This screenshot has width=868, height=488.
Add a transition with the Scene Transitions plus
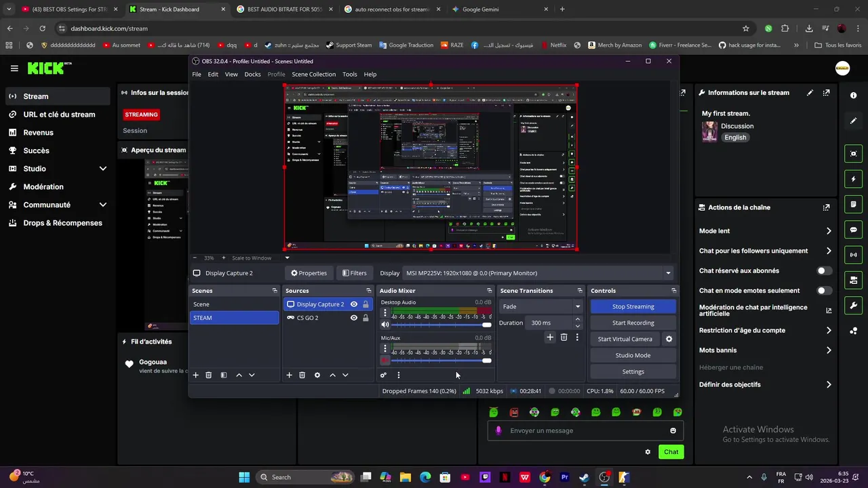(x=550, y=337)
